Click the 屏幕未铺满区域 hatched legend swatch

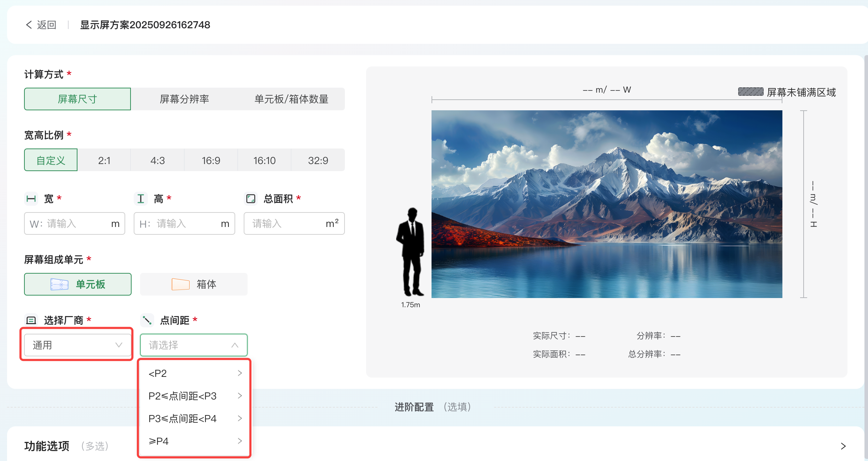[x=751, y=92]
